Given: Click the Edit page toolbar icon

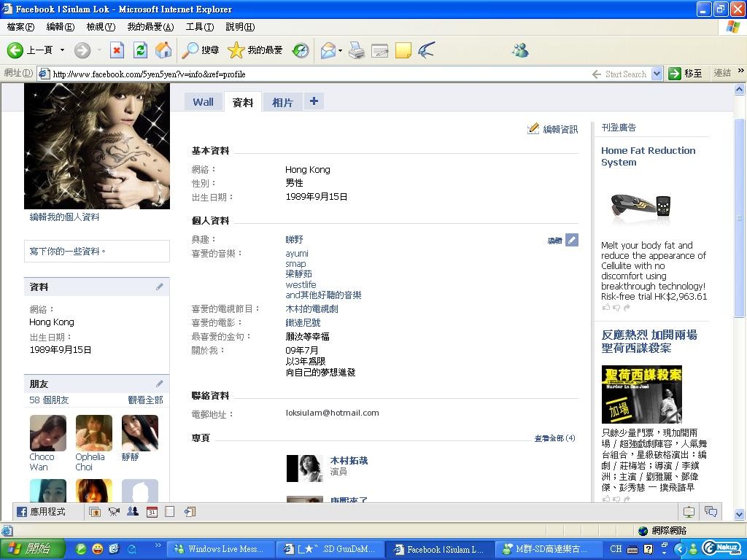Looking at the screenshot, I should tap(379, 50).
